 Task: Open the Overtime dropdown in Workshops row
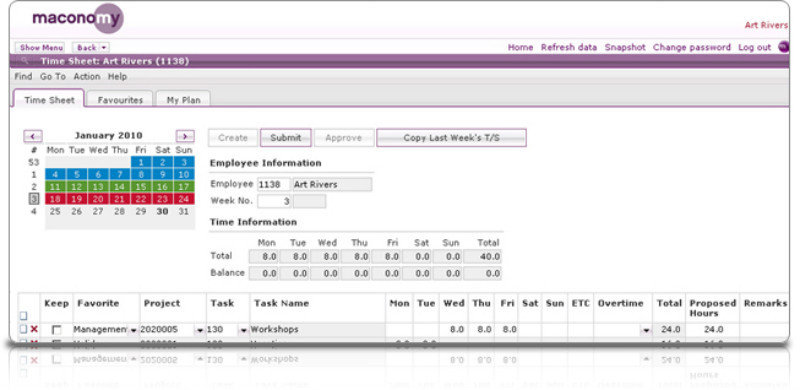646,331
